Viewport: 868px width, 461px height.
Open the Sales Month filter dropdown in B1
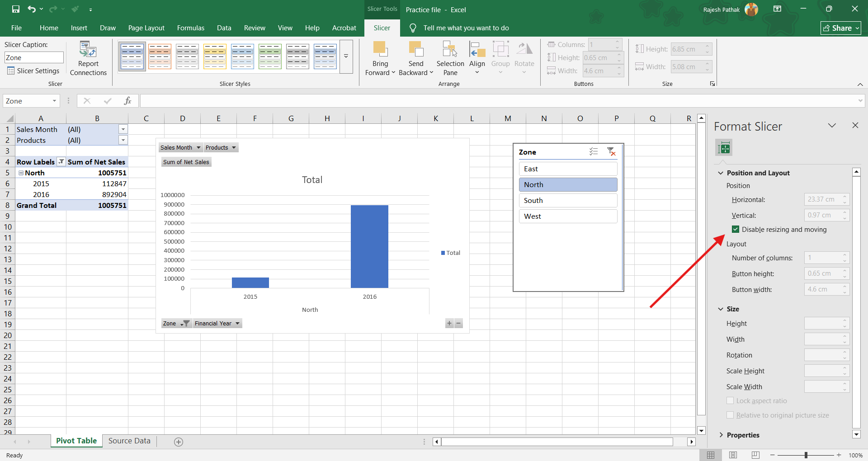[x=123, y=130]
